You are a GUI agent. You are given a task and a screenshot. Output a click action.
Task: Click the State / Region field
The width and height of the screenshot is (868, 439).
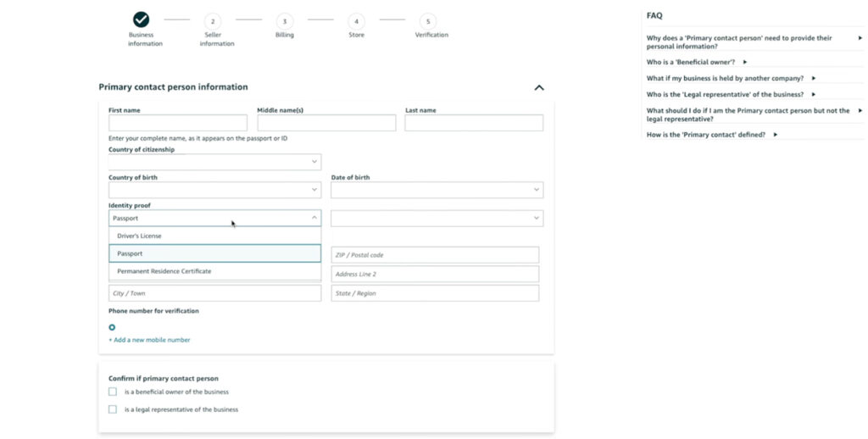pyautogui.click(x=435, y=293)
